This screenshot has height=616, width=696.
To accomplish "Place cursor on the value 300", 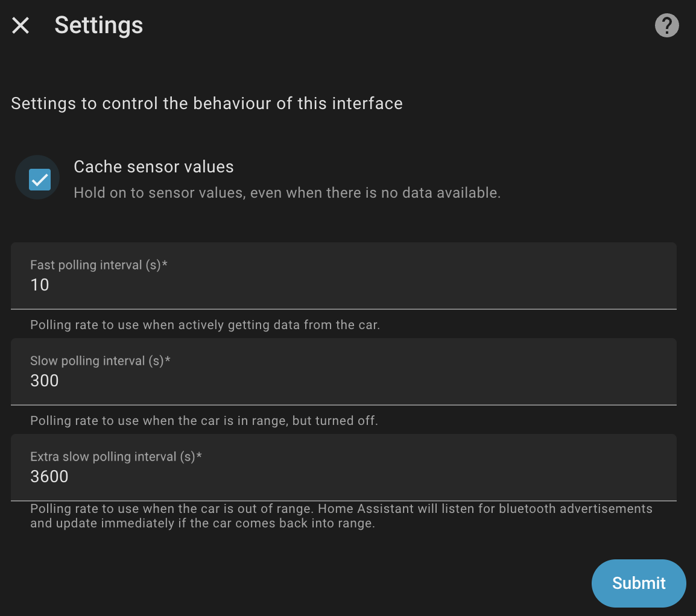I will [x=45, y=381].
